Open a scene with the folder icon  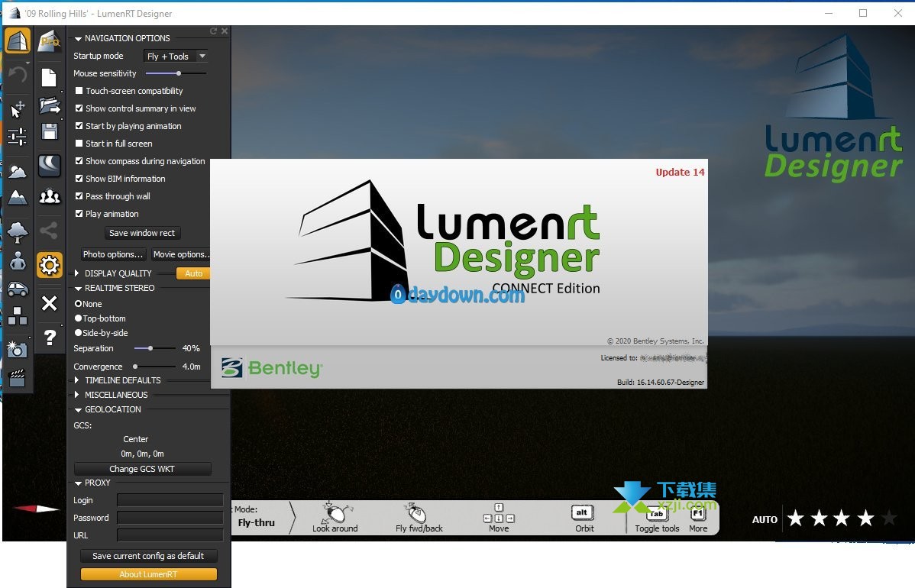(50, 105)
